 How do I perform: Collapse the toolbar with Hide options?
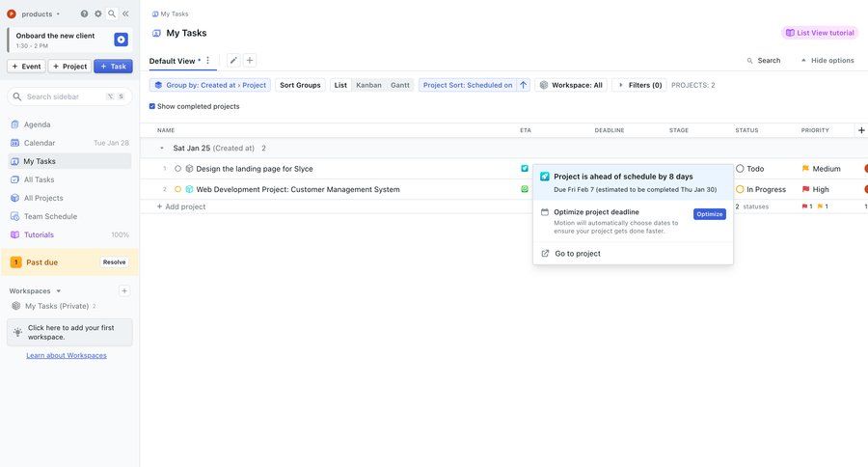tap(827, 61)
